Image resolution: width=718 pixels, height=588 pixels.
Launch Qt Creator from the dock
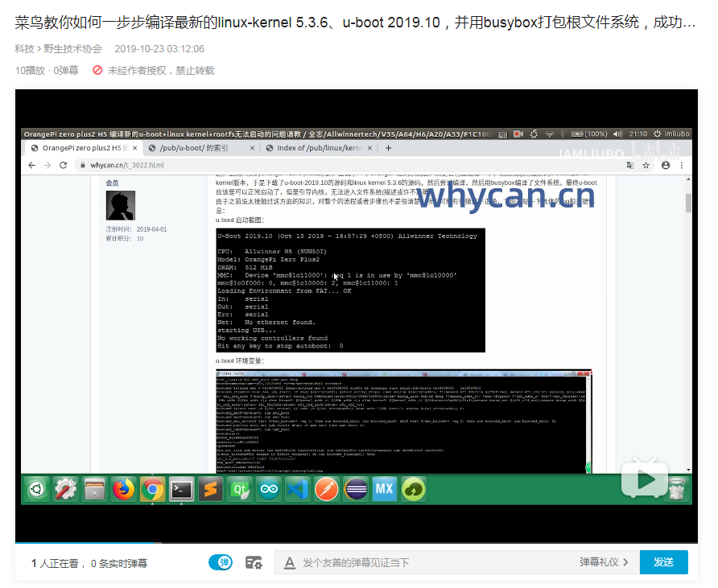pos(240,490)
